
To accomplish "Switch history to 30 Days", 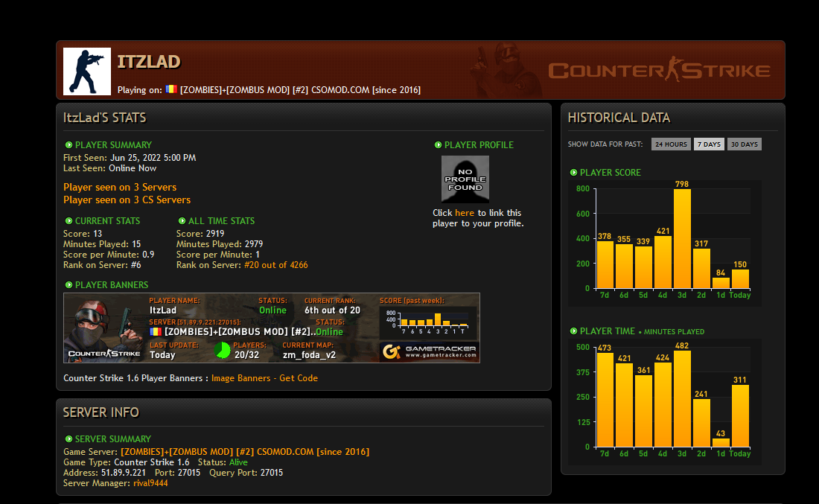I will 744,144.
